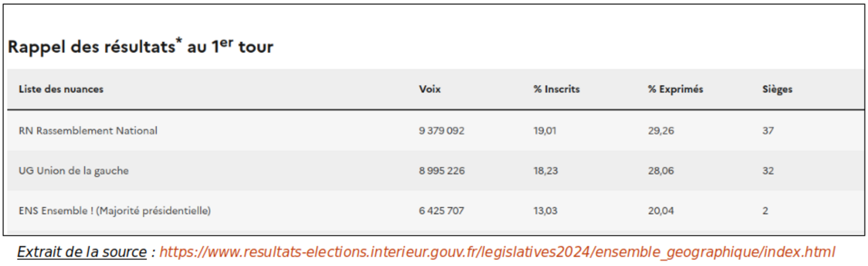This screenshot has width=868, height=266.
Task: Select the "Liste des nuances" column header
Action: coord(61,89)
